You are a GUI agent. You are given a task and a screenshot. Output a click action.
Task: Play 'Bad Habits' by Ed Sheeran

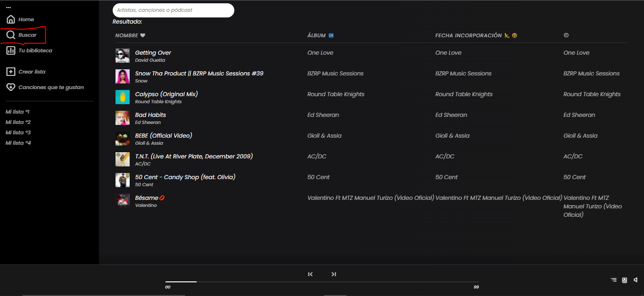point(150,115)
